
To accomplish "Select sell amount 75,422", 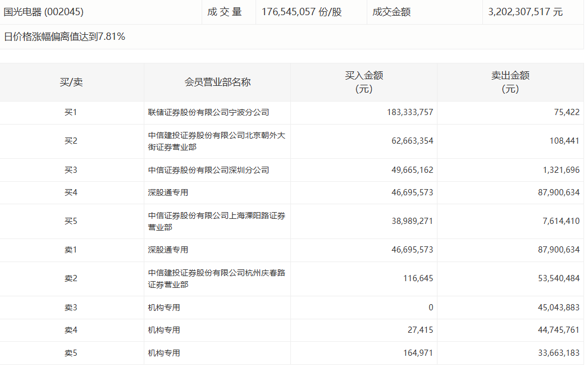I will click(x=567, y=112).
